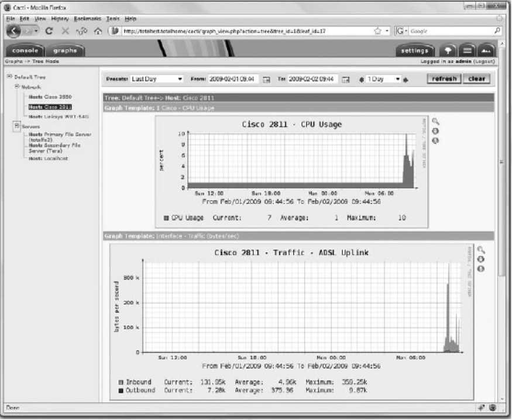Click the Cisco 2811 CPU Usage graph

click(291, 172)
